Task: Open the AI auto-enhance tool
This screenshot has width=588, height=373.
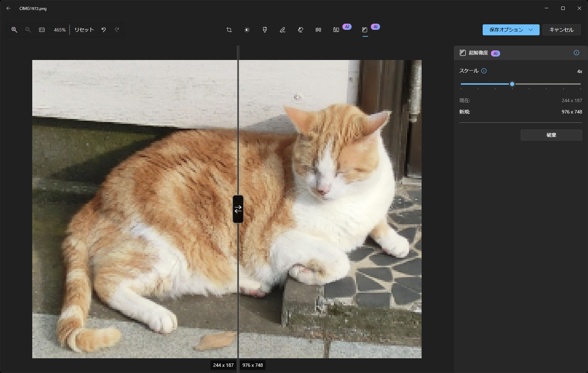Action: pyautogui.click(x=336, y=30)
